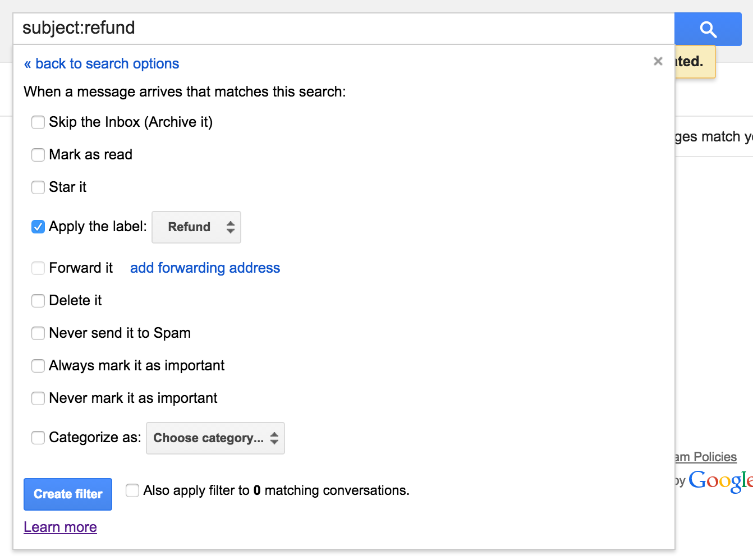Enable Skip the Inbox checkbox

click(x=38, y=122)
